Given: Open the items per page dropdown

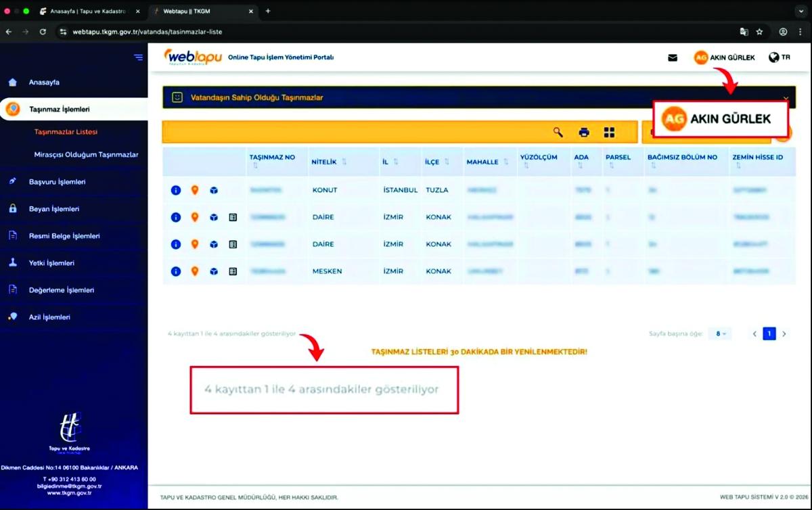Looking at the screenshot, I should pyautogui.click(x=720, y=333).
